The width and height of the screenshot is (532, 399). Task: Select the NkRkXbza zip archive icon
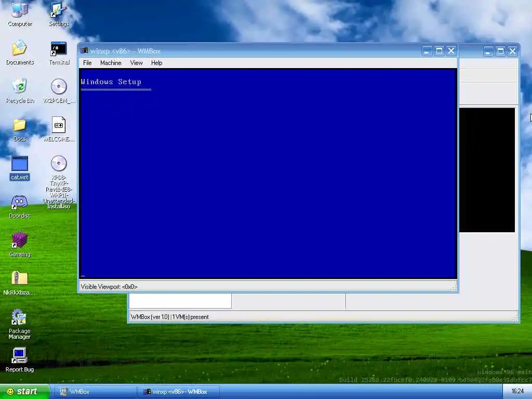coord(19,283)
